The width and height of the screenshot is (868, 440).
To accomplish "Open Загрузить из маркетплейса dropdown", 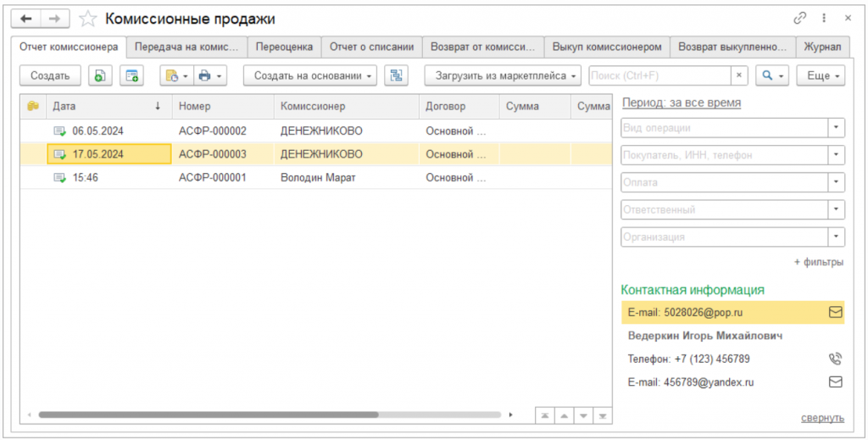I will 503,75.
